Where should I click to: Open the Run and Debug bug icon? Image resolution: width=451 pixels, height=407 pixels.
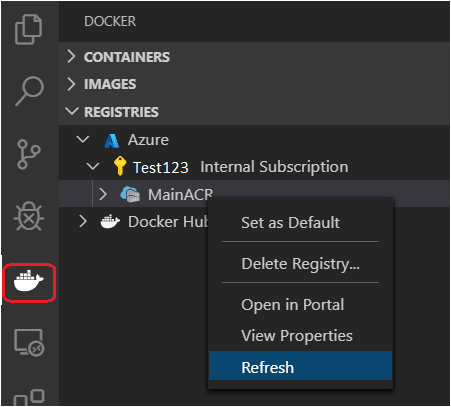coord(29,216)
